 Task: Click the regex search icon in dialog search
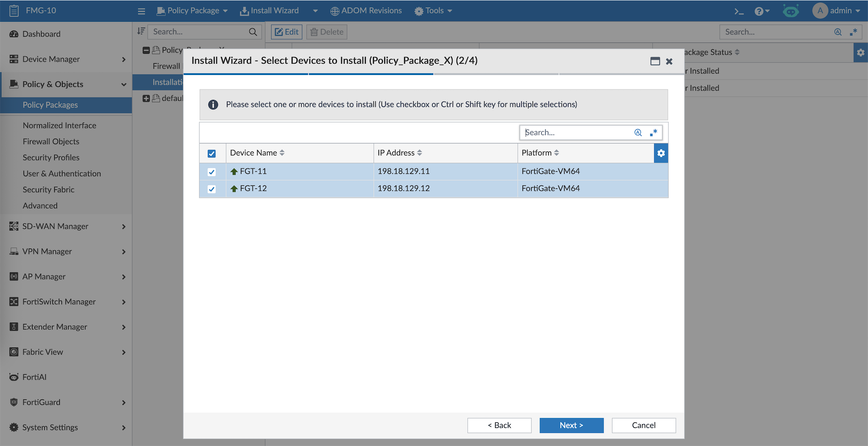pos(653,132)
